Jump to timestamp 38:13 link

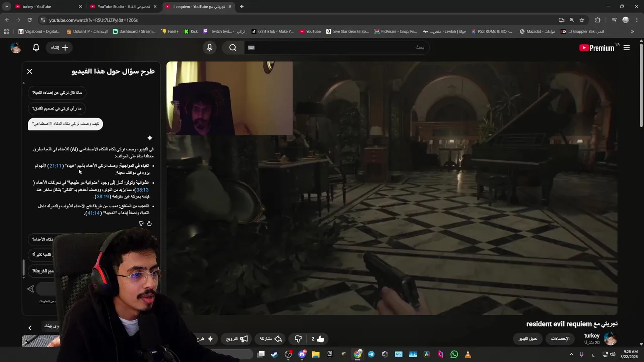tap(142, 190)
